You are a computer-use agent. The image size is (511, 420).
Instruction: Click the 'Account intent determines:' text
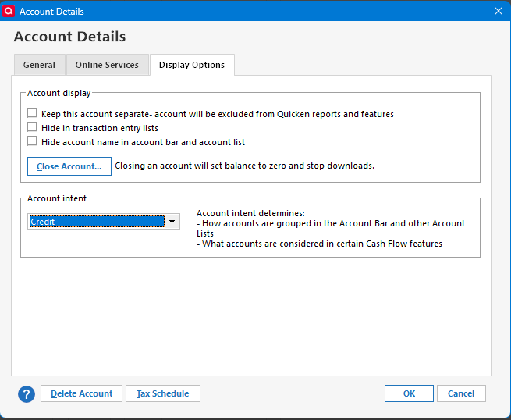pyautogui.click(x=250, y=213)
